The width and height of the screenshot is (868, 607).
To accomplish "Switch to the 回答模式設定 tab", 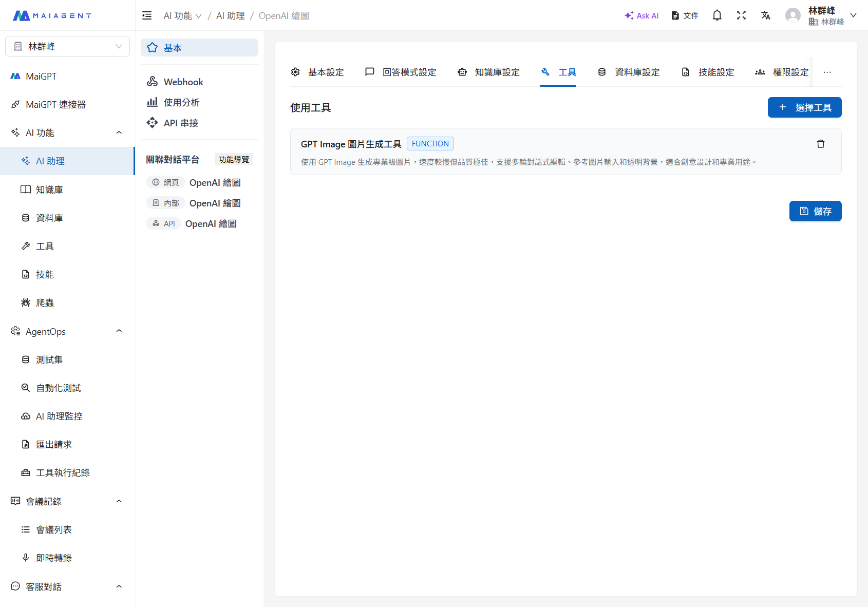I will click(401, 72).
